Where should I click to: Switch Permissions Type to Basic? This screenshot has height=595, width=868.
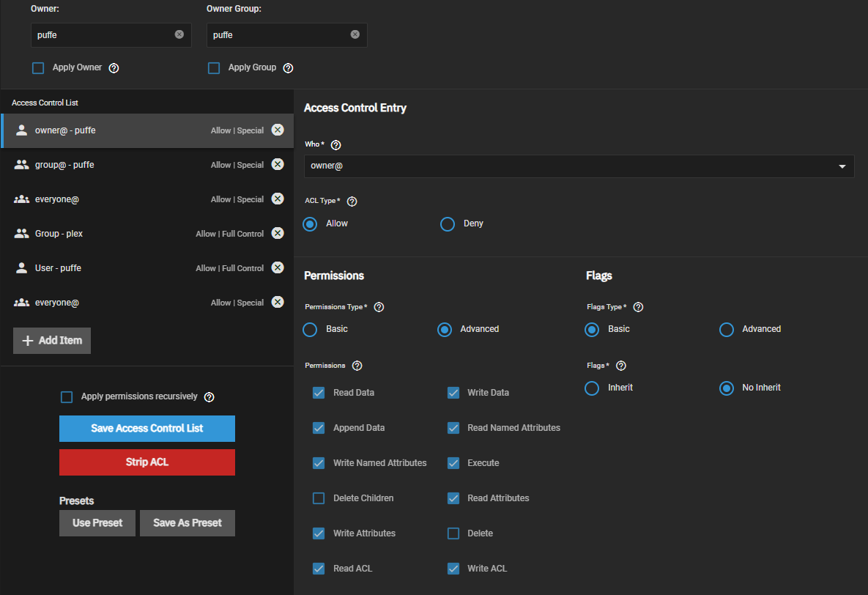point(310,330)
